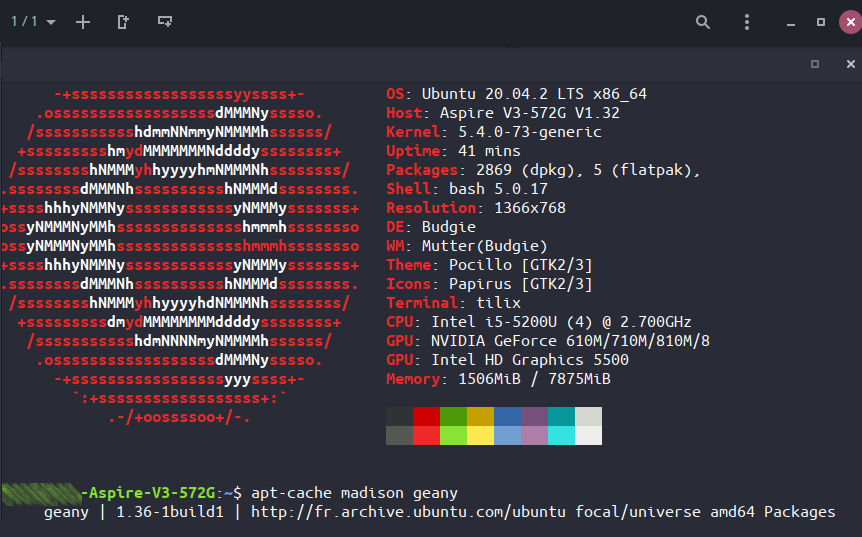
Task: Click the fr.archive.ubuntu.com URL in output
Action: (x=412, y=512)
